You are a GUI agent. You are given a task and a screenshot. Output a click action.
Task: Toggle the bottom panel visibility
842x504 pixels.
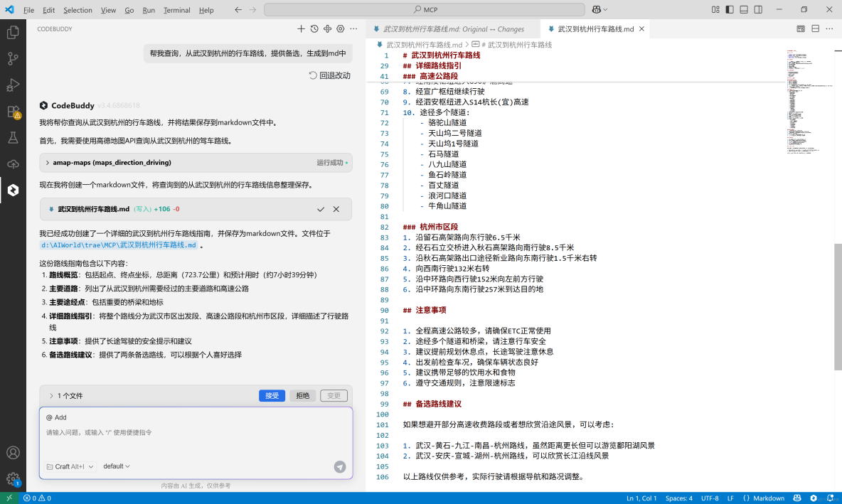pos(743,9)
